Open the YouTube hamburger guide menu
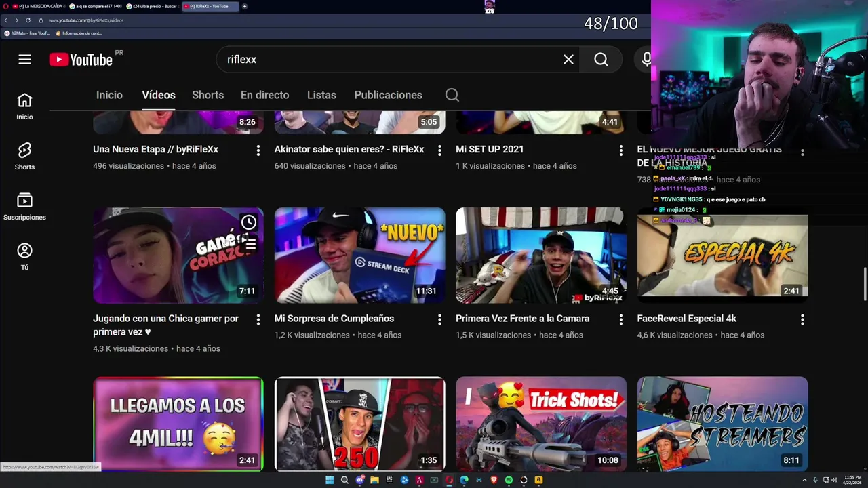868x488 pixels. pos(24,60)
